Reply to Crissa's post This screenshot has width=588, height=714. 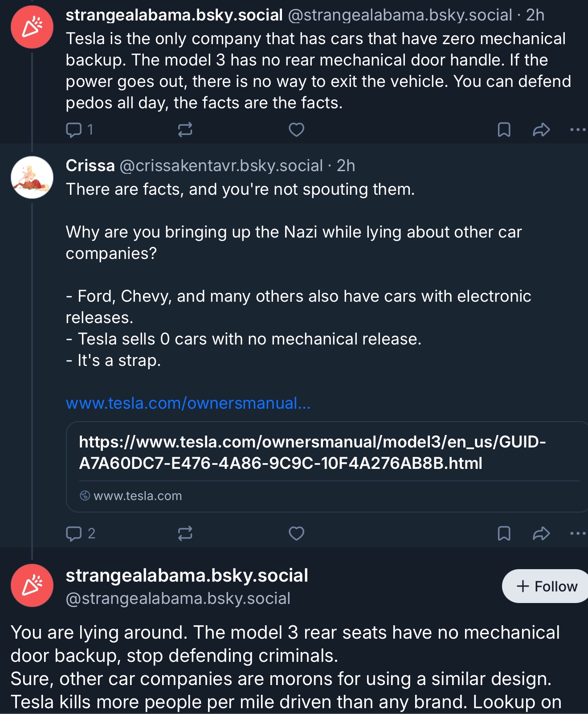74,533
